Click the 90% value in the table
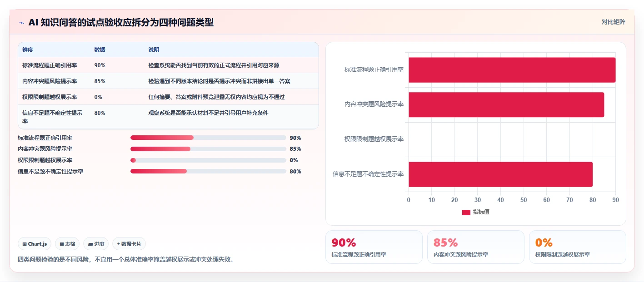This screenshot has height=282, width=644. 100,65
